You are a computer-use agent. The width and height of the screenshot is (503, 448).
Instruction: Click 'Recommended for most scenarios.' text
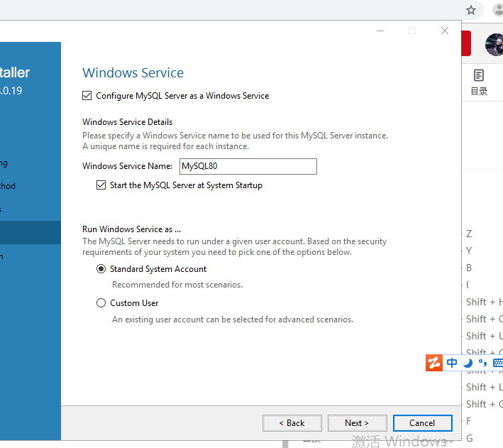[177, 285]
